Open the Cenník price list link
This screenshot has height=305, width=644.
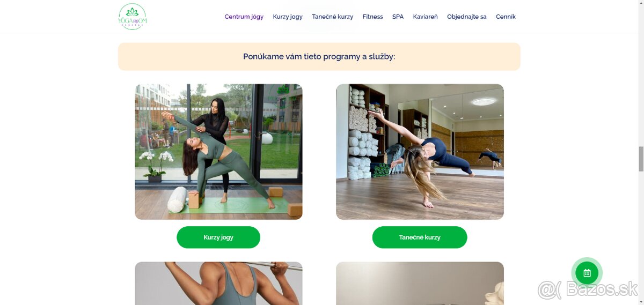506,17
